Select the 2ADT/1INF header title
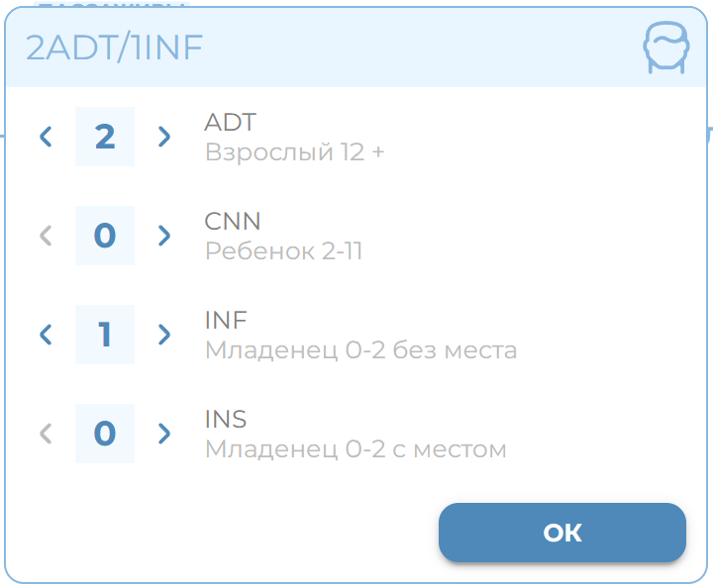Screen dimensions: 713x588 coord(114,49)
